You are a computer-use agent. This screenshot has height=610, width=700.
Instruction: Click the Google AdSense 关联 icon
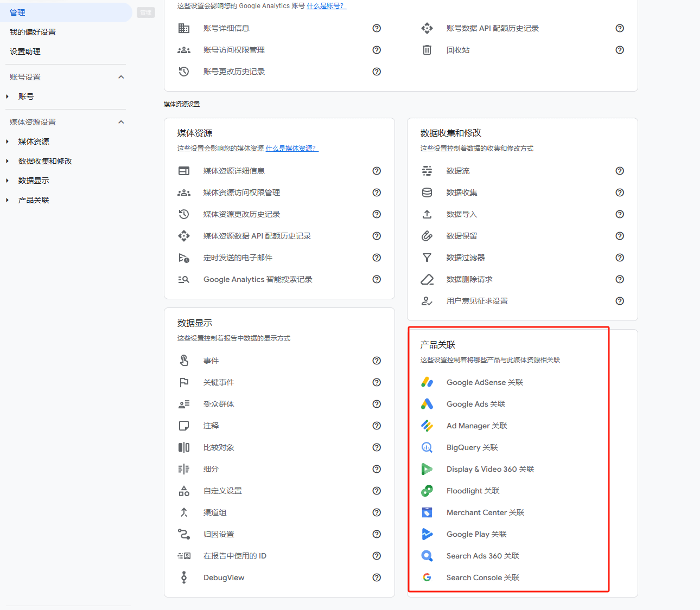tap(427, 382)
